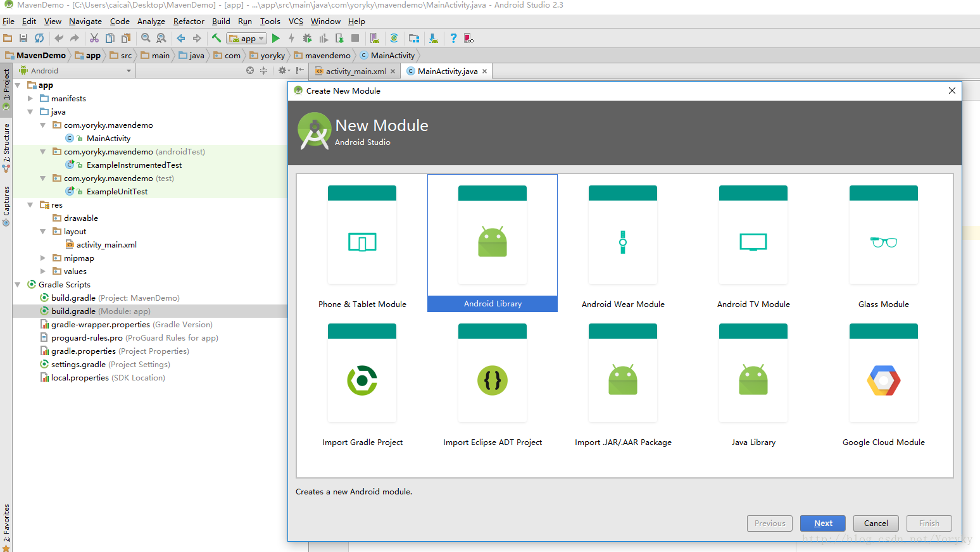
Task: Click the Find magnifier icon
Action: (x=146, y=38)
